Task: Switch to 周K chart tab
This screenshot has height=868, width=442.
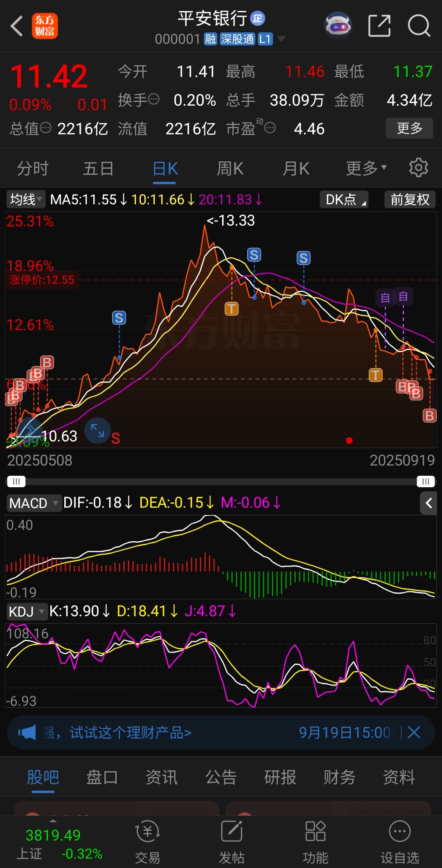Action: pos(230,168)
